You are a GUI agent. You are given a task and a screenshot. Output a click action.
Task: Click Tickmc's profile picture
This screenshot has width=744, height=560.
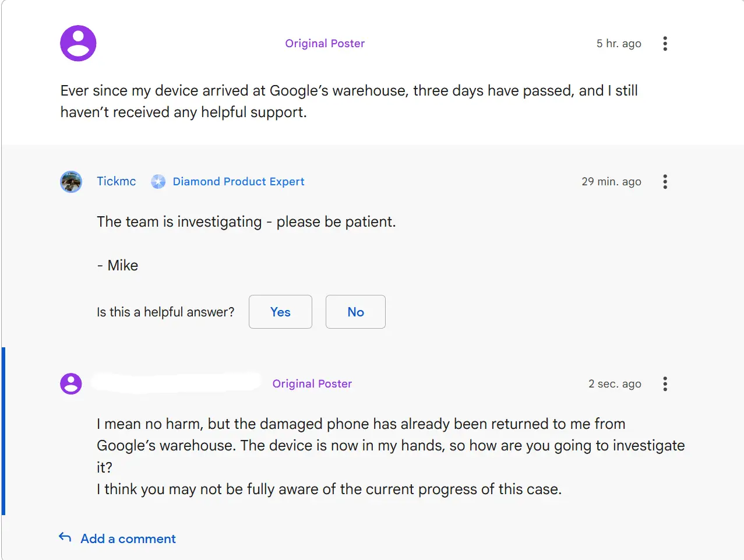[71, 182]
